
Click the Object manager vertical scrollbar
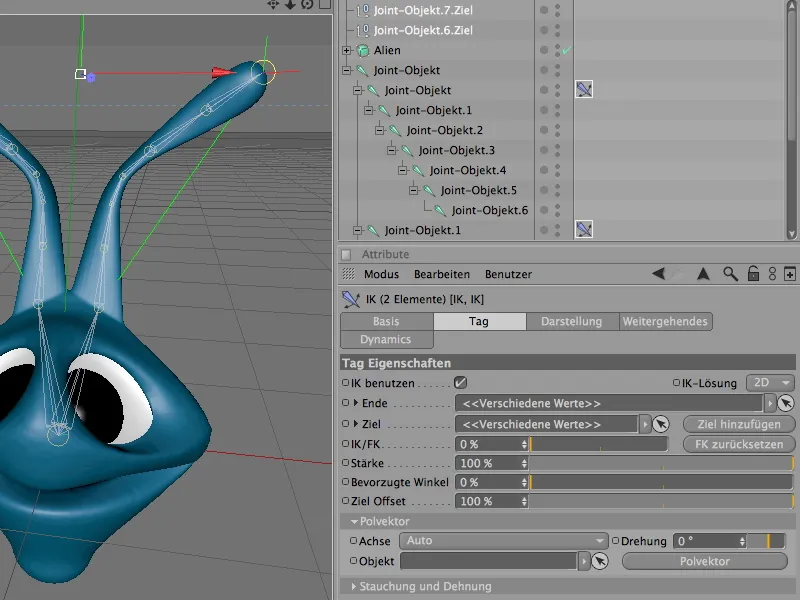(792, 120)
